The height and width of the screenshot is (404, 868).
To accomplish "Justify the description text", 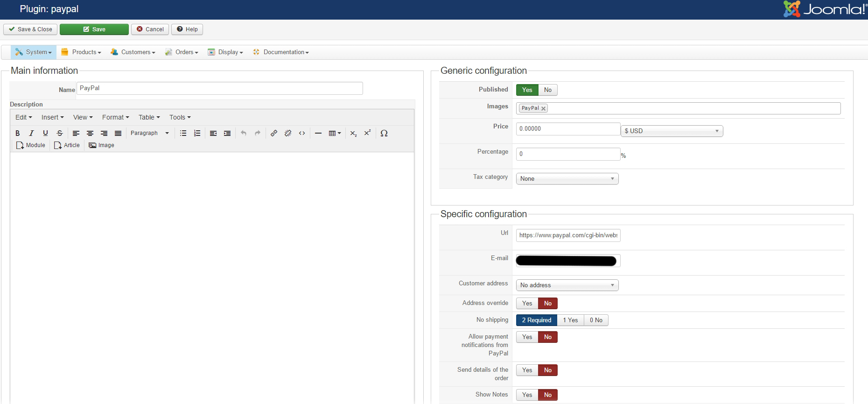I will [x=118, y=133].
